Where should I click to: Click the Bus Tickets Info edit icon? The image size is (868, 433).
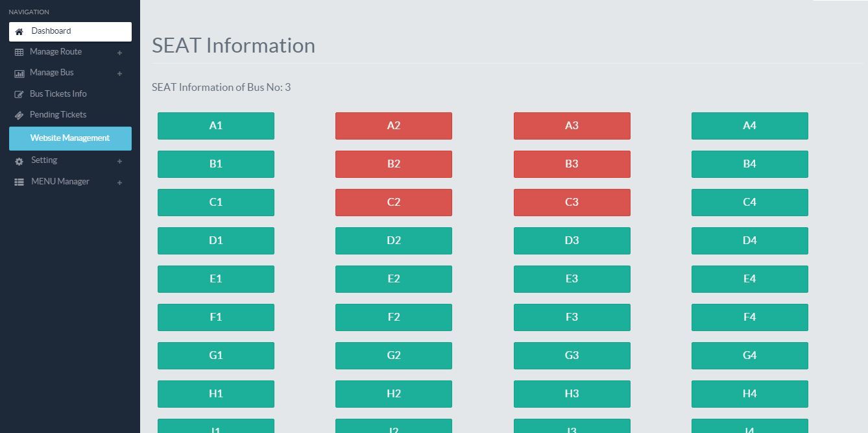tap(19, 94)
